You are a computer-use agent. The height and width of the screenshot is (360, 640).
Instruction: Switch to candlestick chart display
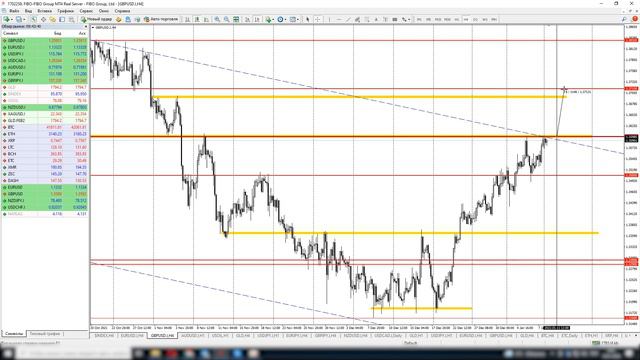click(x=197, y=19)
